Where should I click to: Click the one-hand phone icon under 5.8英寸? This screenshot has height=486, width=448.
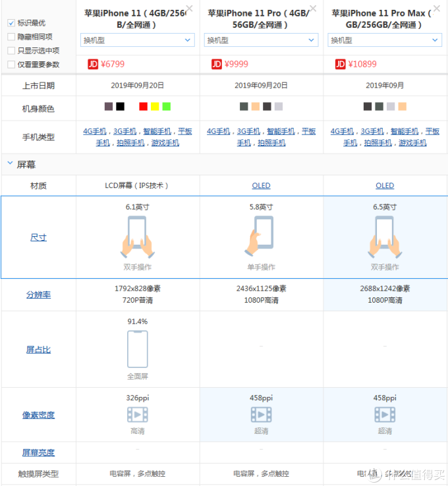point(260,236)
